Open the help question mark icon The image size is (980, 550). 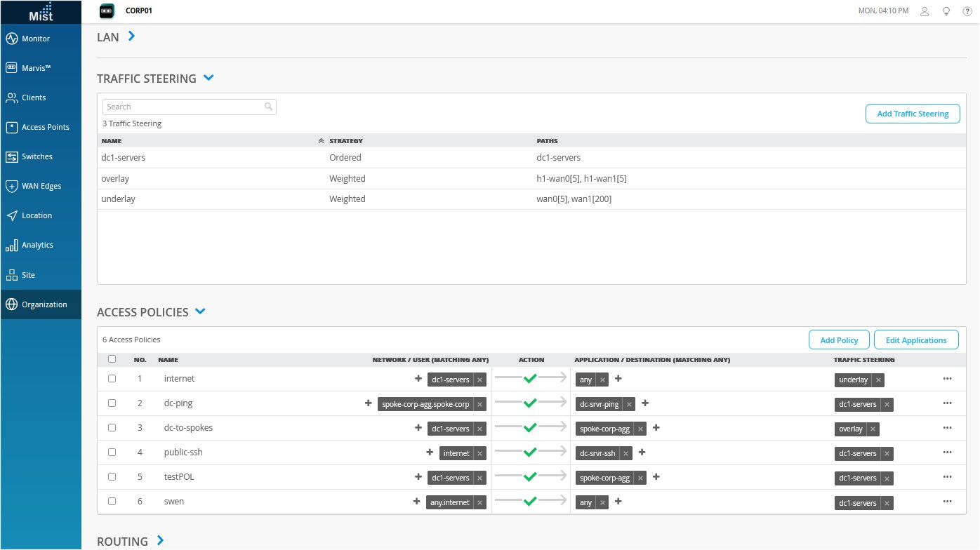coord(967,11)
